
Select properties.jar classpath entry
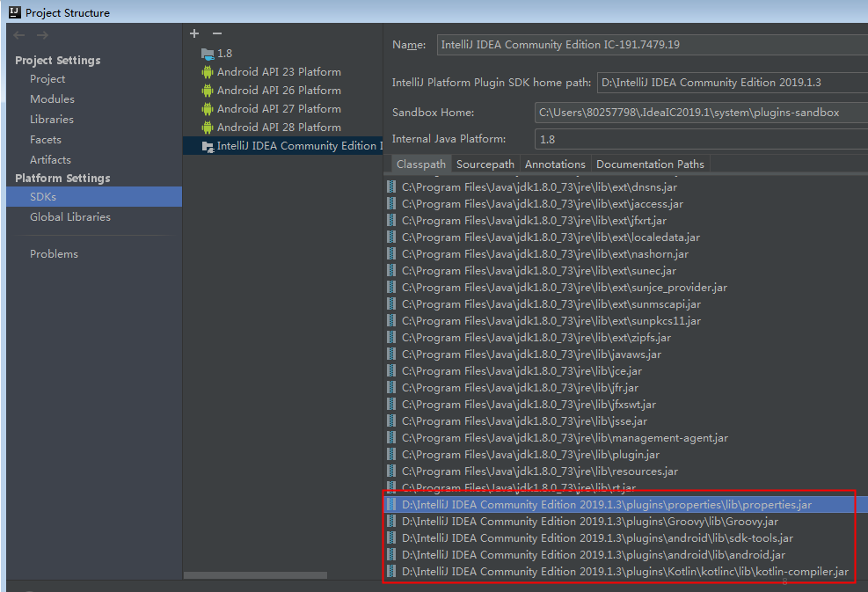click(625, 505)
